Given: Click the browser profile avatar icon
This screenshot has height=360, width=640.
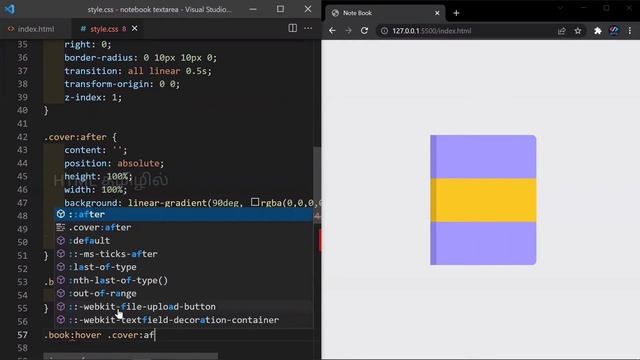Looking at the screenshot, I should click(x=613, y=31).
